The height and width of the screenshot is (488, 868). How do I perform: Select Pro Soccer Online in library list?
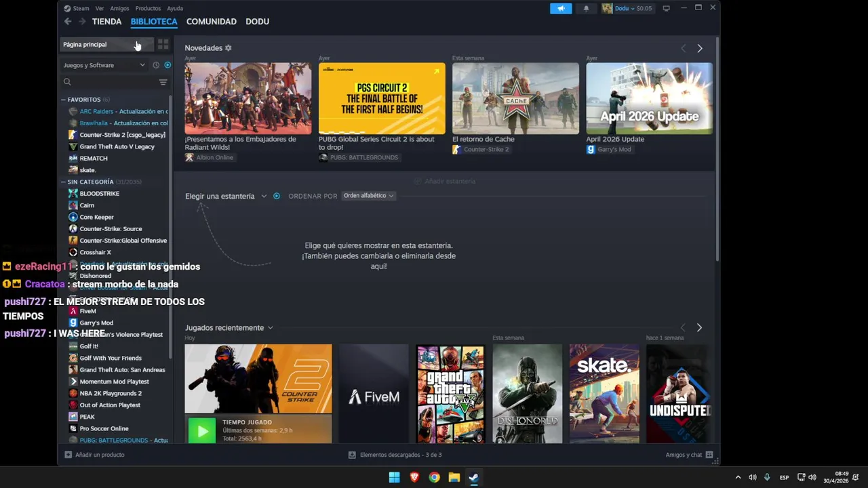click(x=104, y=428)
